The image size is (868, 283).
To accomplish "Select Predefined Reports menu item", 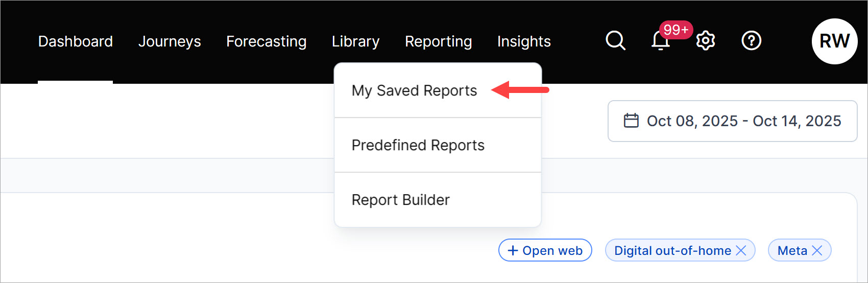I will pos(418,145).
